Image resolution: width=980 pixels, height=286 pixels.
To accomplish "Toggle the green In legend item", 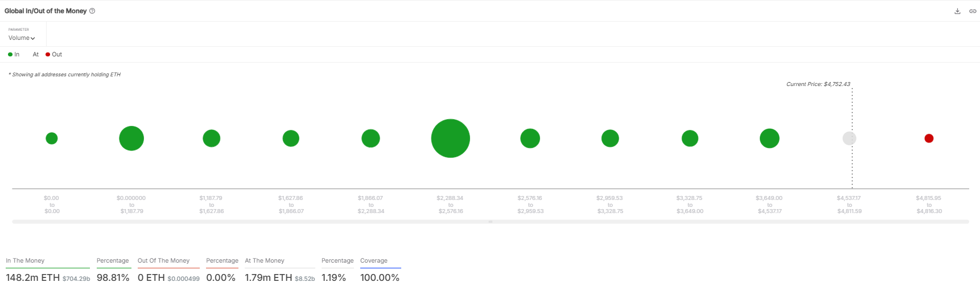I will (x=14, y=55).
